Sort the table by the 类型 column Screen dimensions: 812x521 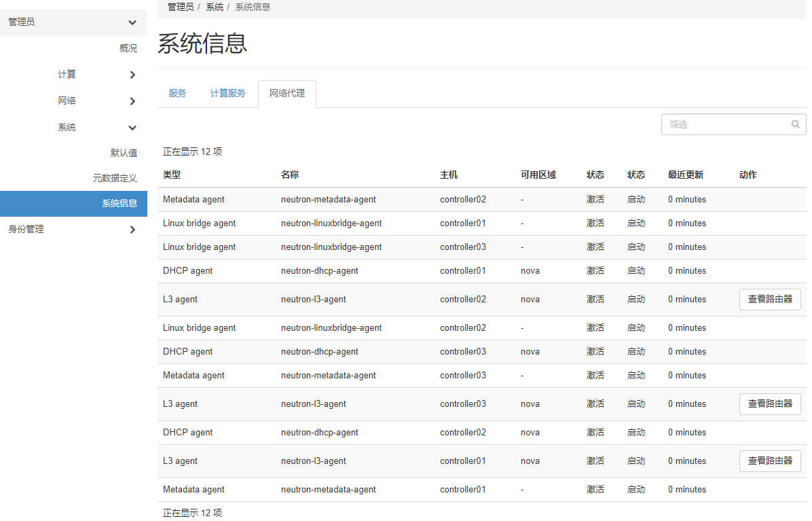(x=170, y=175)
